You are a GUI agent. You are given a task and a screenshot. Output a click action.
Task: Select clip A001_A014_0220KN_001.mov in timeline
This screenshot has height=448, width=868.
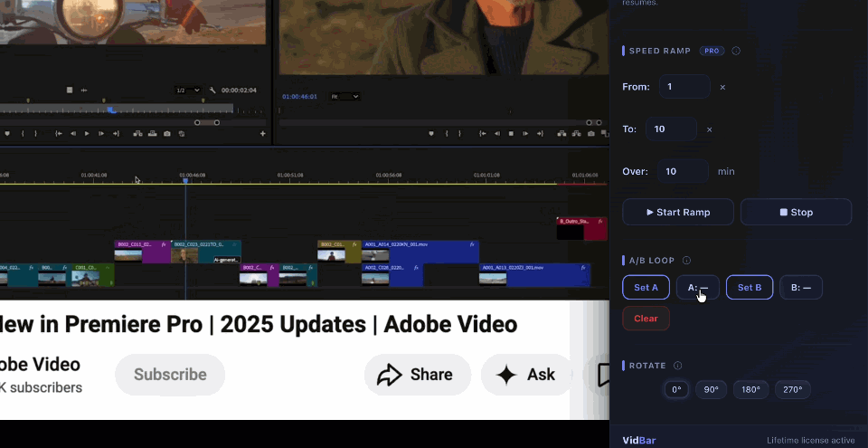420,252
